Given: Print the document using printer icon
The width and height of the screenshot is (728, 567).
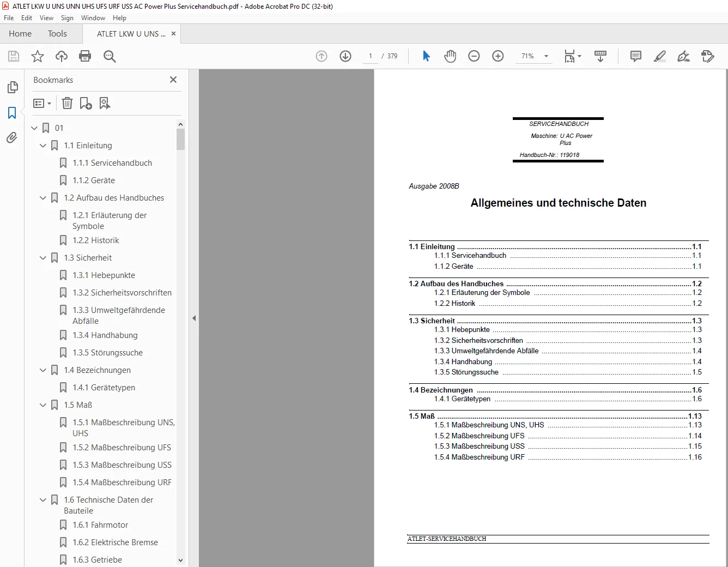Looking at the screenshot, I should pyautogui.click(x=85, y=56).
